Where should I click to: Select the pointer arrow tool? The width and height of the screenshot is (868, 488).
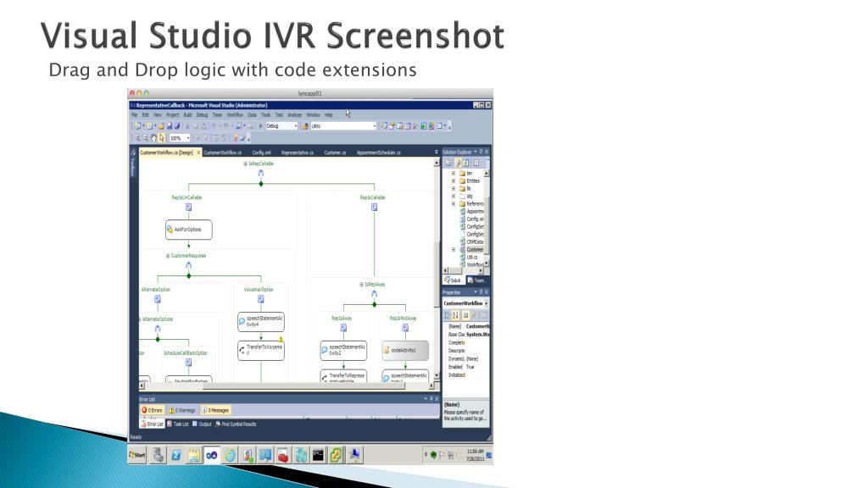coord(161,138)
